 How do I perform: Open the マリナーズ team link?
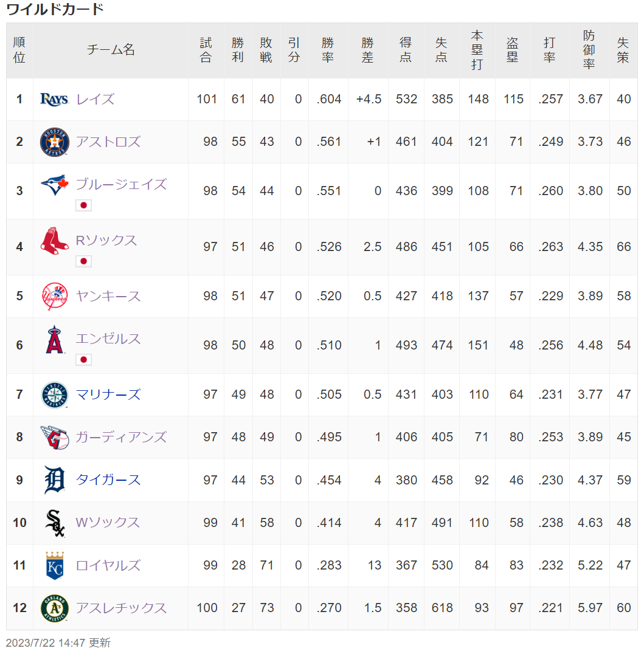point(108,395)
